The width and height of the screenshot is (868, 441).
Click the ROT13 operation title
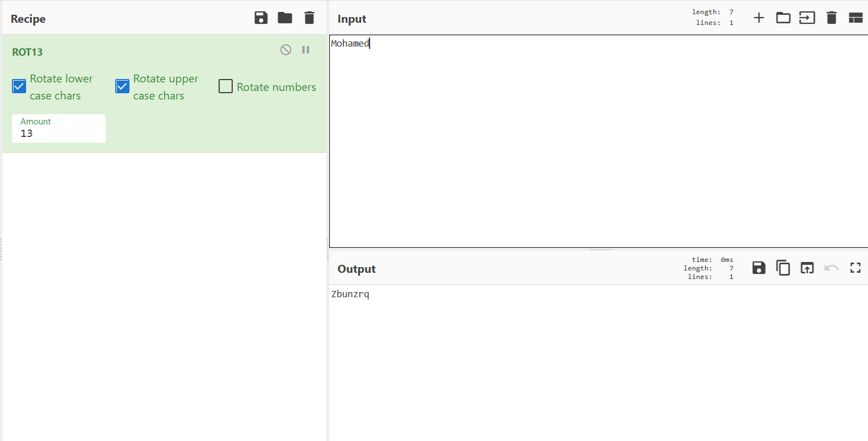click(27, 52)
